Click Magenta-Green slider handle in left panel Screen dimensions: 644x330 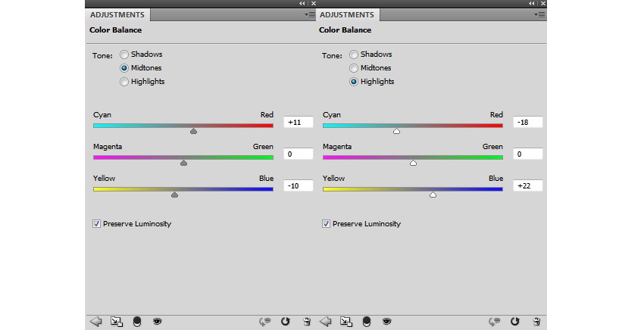click(x=183, y=163)
